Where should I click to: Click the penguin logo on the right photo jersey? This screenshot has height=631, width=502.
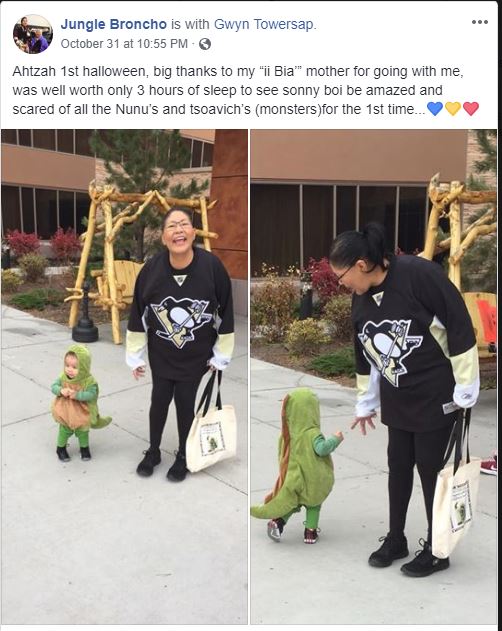[x=389, y=351]
